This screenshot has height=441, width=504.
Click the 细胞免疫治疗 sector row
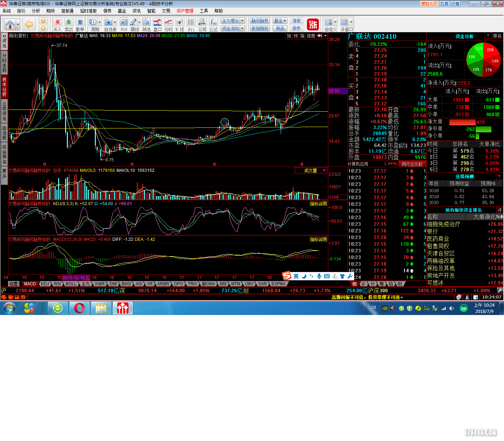click(x=465, y=224)
